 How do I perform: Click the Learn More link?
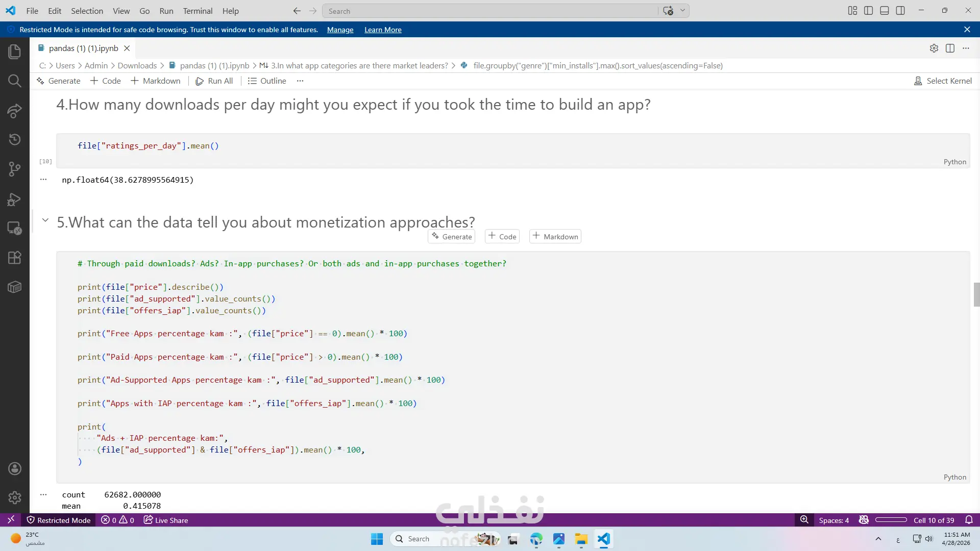point(383,30)
